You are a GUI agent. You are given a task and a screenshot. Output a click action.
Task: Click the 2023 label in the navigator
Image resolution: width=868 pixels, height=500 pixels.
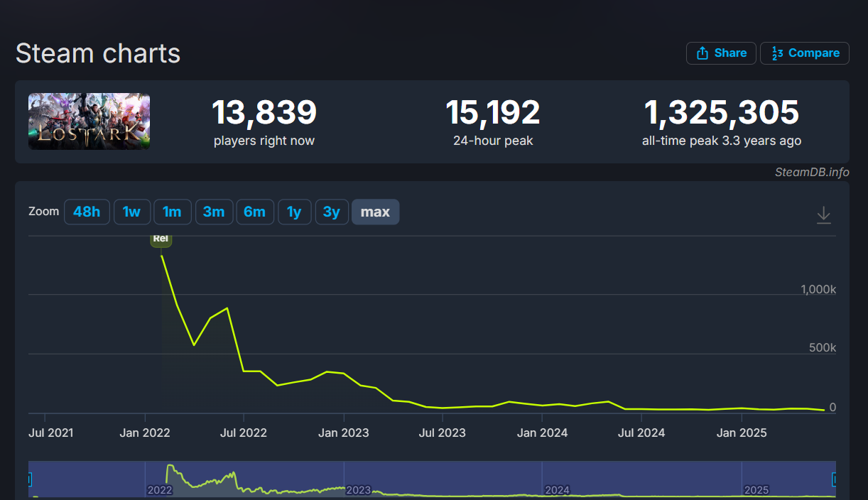[358, 490]
